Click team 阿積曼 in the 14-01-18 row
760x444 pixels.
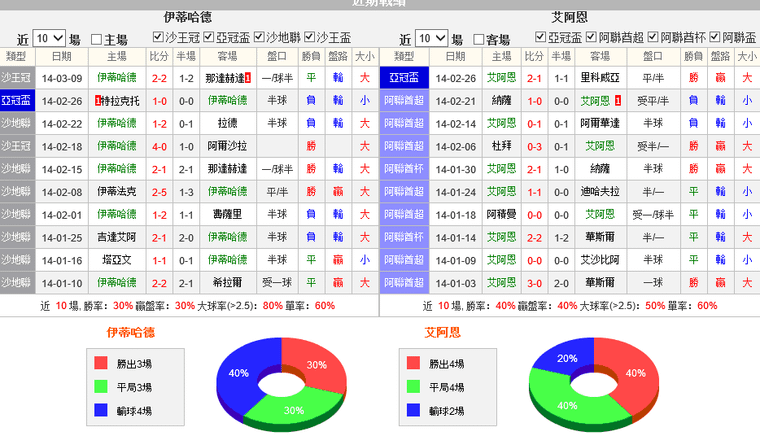click(502, 214)
